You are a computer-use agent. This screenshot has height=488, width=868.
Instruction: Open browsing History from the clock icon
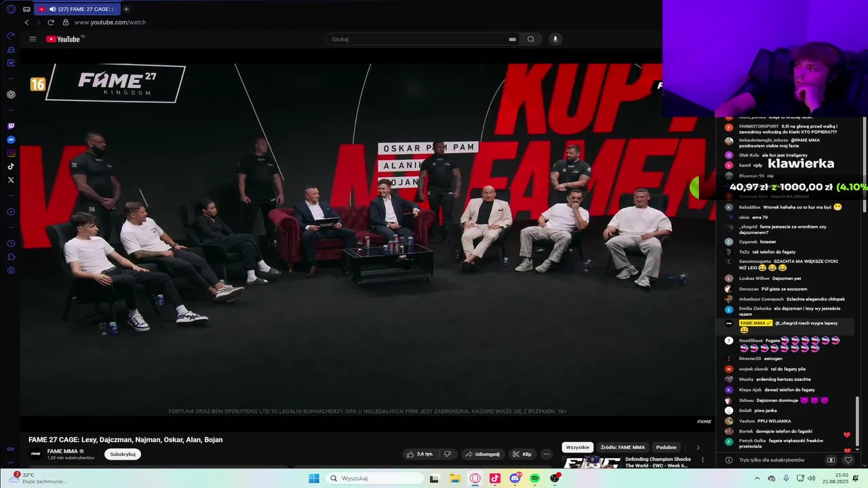11,243
